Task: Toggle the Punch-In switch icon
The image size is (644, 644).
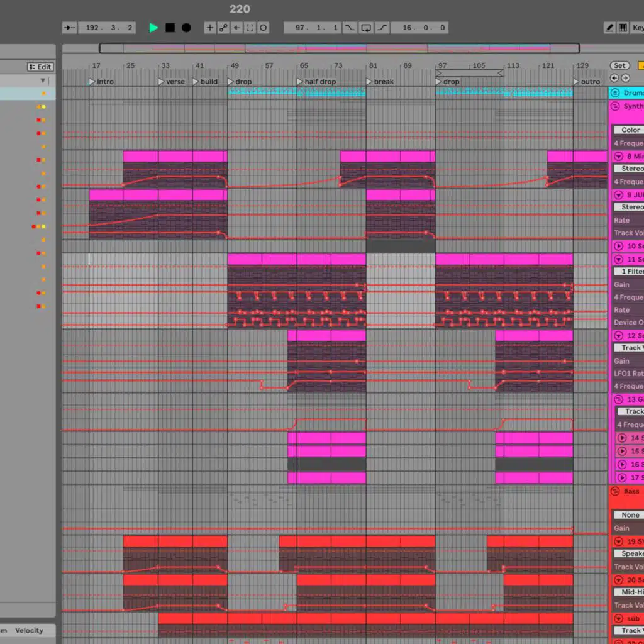Action: [x=350, y=28]
